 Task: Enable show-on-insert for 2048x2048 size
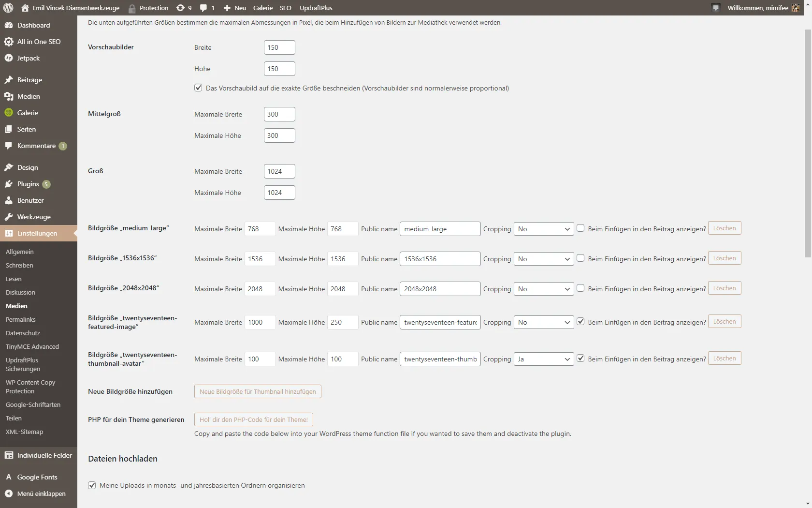click(x=580, y=288)
